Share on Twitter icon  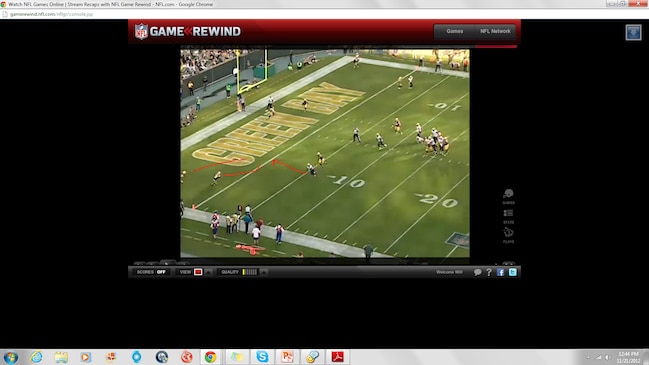[512, 272]
